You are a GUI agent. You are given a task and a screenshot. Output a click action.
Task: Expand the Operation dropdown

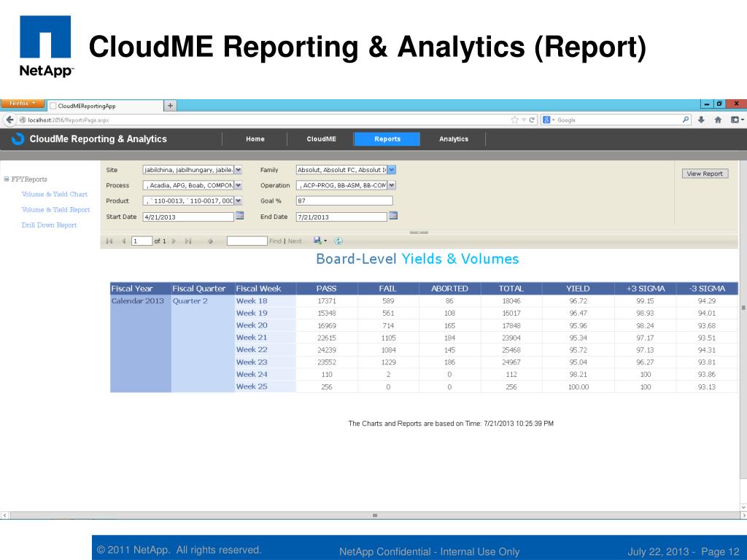[391, 185]
